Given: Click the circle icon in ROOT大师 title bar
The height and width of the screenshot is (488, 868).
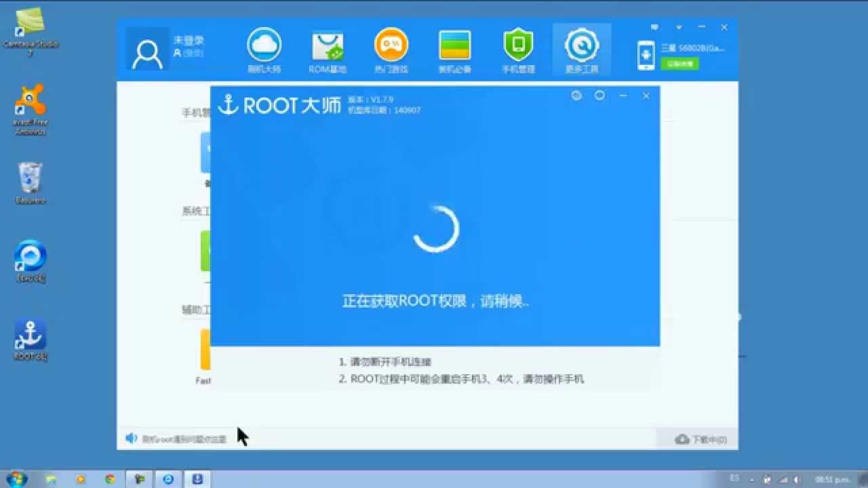Looking at the screenshot, I should (599, 96).
